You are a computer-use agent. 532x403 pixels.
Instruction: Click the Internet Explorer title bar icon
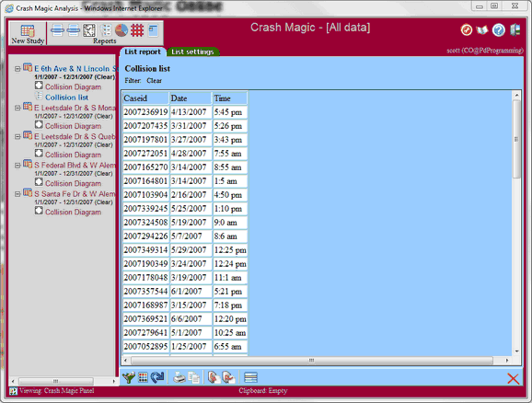9,8
